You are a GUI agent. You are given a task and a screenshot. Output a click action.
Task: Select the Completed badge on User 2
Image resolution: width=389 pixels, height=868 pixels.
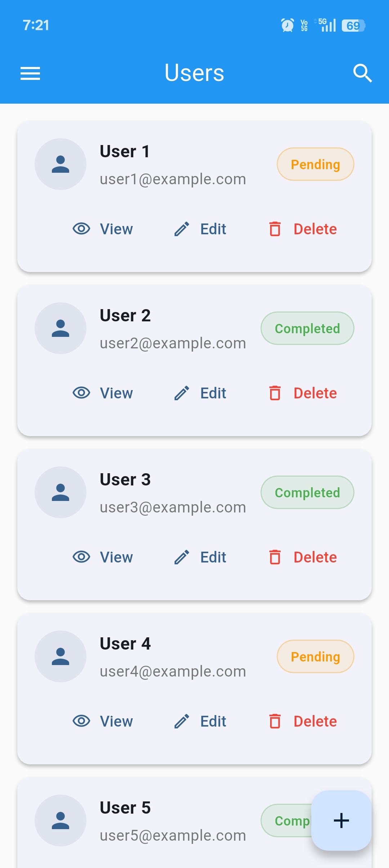(x=307, y=329)
